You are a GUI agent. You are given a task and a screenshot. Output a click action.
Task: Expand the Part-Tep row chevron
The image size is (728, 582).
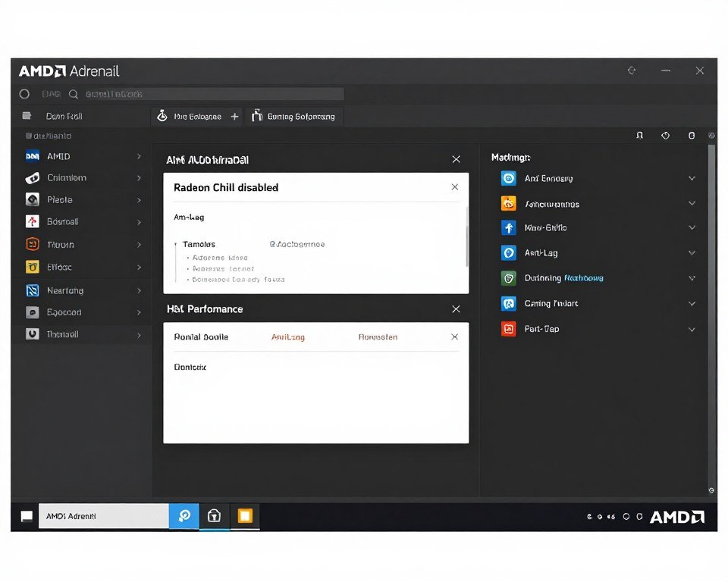point(692,330)
